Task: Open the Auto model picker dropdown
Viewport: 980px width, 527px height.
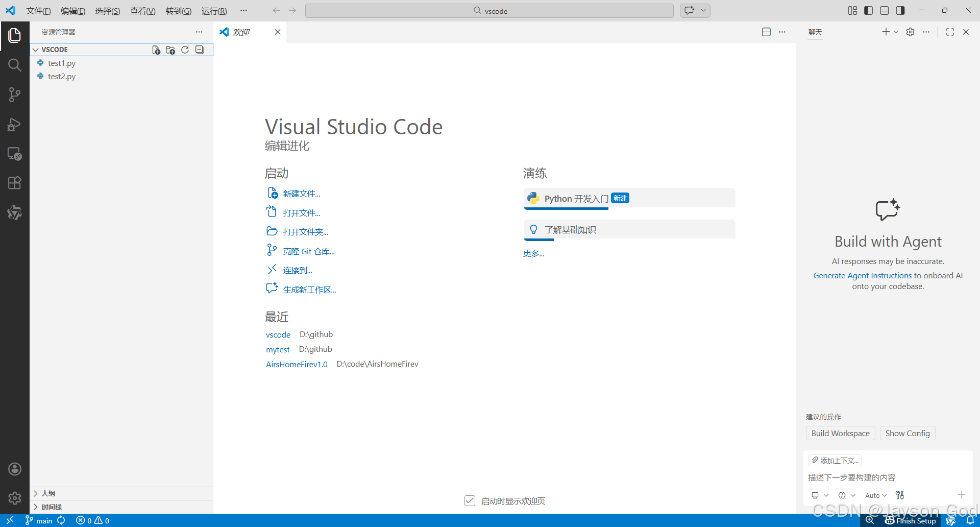Action: pos(876,495)
